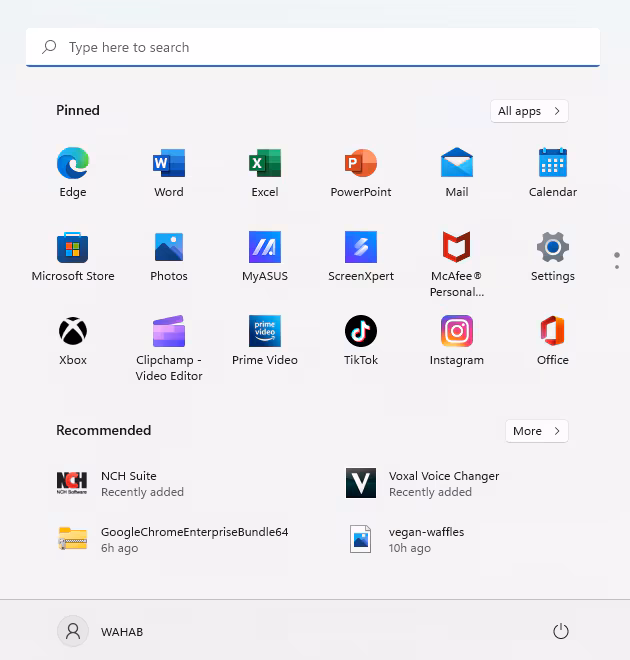Click the power button icon
Image resolution: width=630 pixels, height=660 pixels.
point(561,631)
